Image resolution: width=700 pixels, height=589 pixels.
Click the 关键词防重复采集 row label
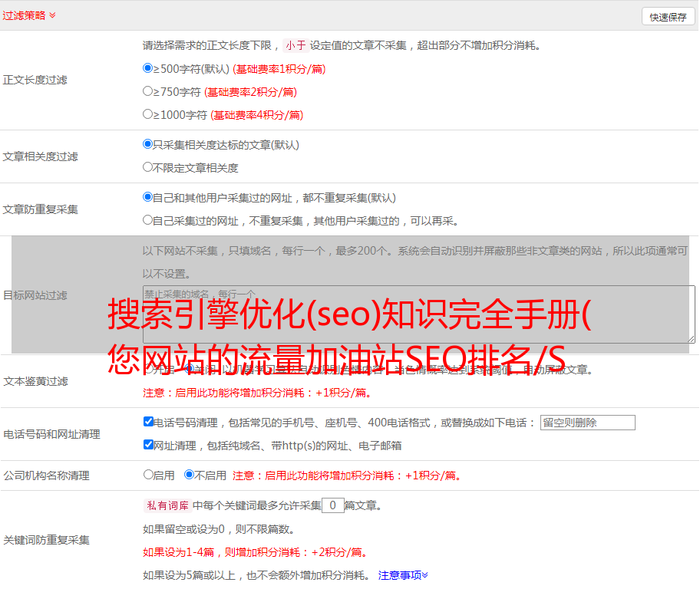[x=46, y=540]
